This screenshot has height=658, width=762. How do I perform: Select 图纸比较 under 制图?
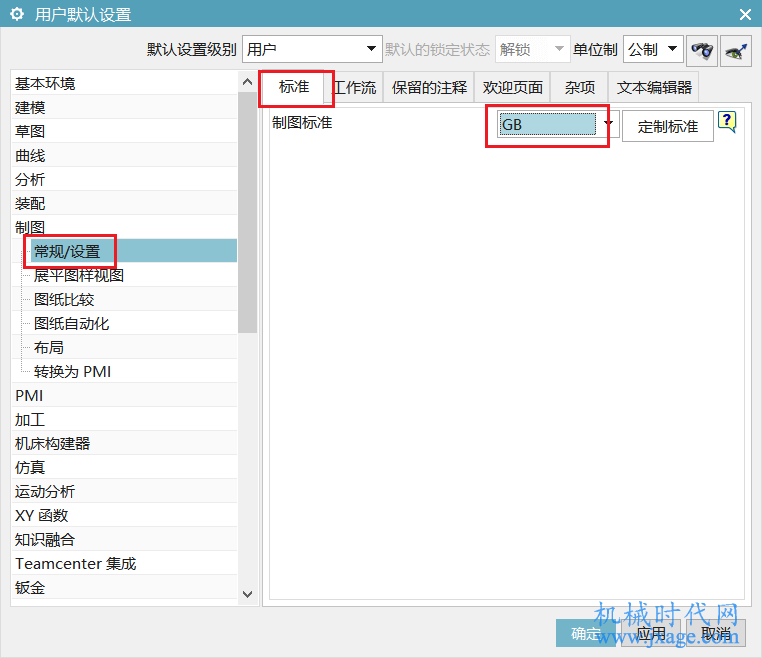[x=134, y=299]
